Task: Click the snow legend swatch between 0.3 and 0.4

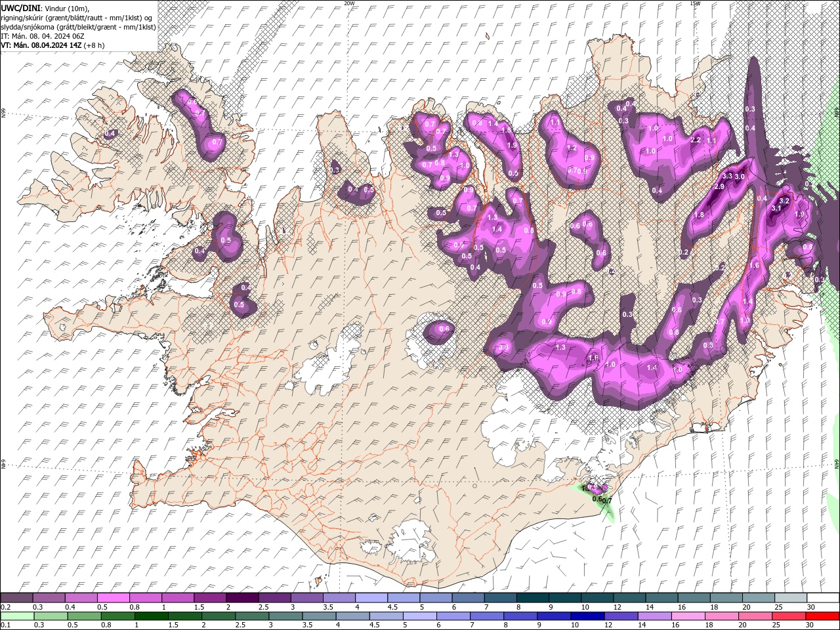Action: coord(49,598)
